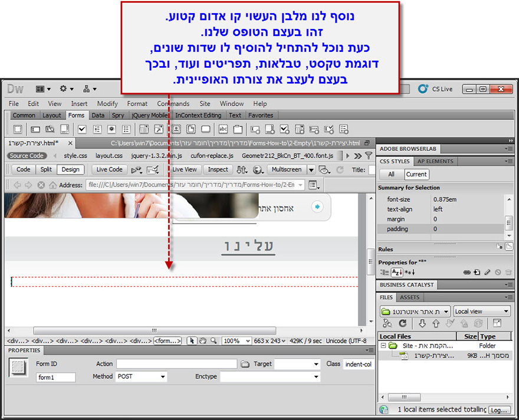Insert a Checkbox Group form element
The width and height of the screenshot is (519, 420).
coord(97,129)
